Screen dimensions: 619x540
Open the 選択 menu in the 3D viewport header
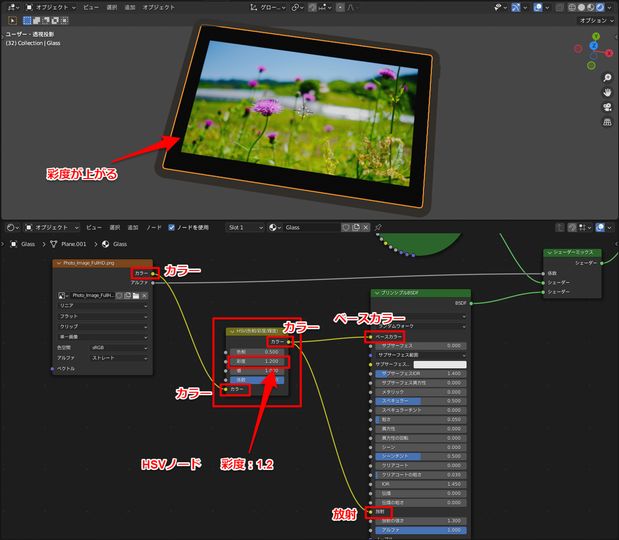point(112,7)
